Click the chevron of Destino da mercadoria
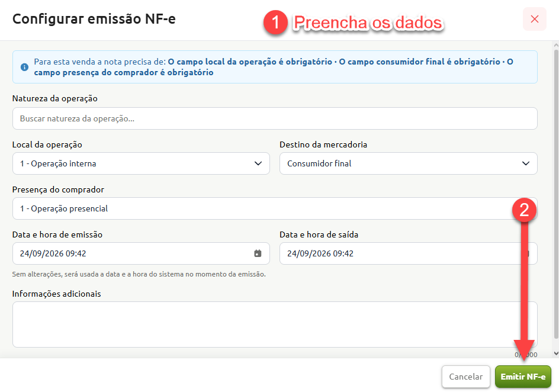559x392 pixels. tap(525, 163)
